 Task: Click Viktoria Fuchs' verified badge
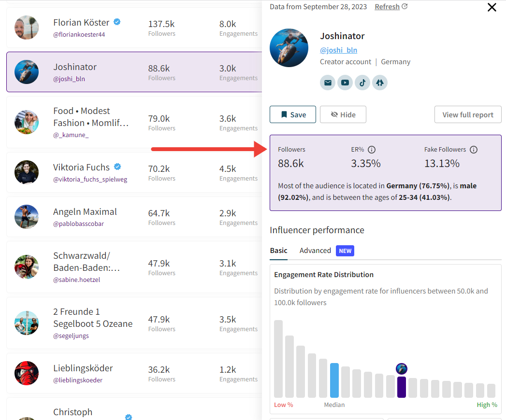[117, 167]
